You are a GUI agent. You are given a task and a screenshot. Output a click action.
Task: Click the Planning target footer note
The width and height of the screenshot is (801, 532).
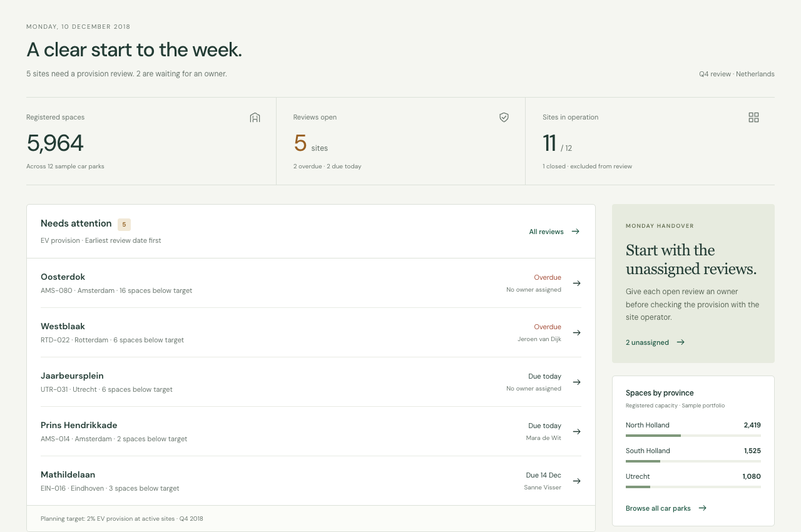tap(122, 519)
